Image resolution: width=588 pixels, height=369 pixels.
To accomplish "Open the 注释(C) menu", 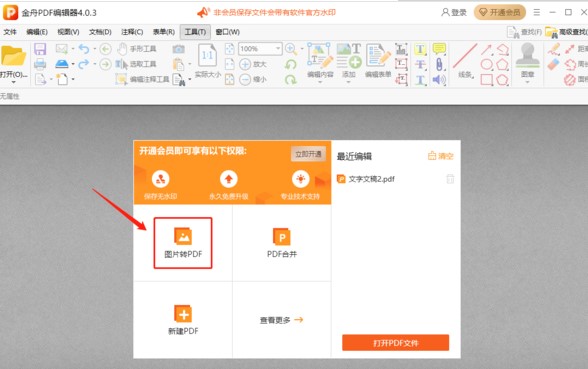I will pos(132,32).
